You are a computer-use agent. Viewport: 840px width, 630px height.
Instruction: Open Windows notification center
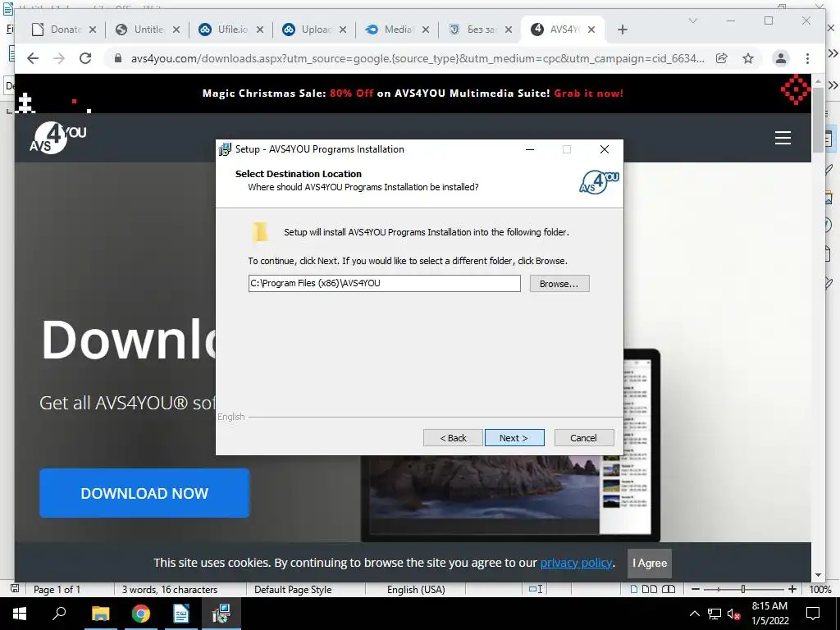(x=813, y=614)
